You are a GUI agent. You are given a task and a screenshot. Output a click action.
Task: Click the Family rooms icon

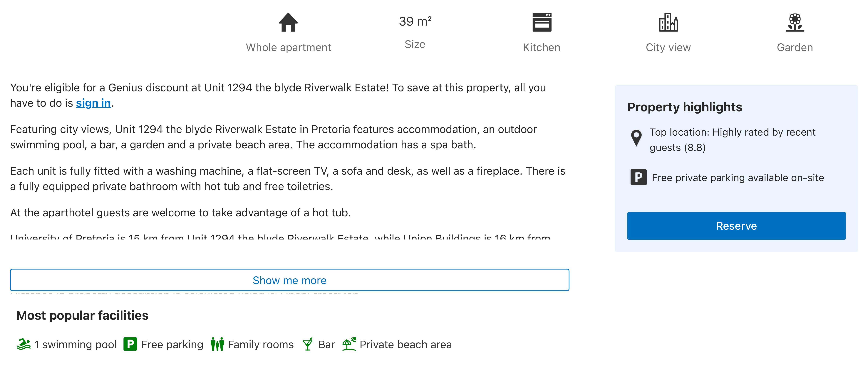pos(217,344)
